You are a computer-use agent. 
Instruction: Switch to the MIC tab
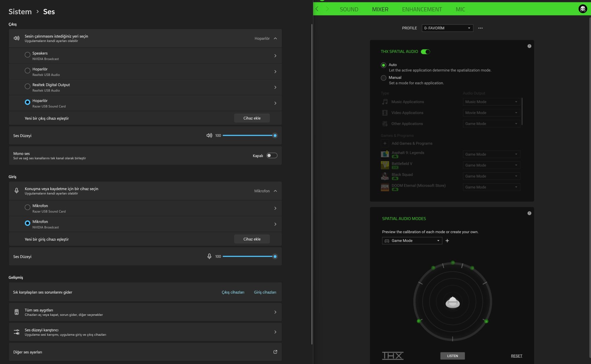click(460, 9)
